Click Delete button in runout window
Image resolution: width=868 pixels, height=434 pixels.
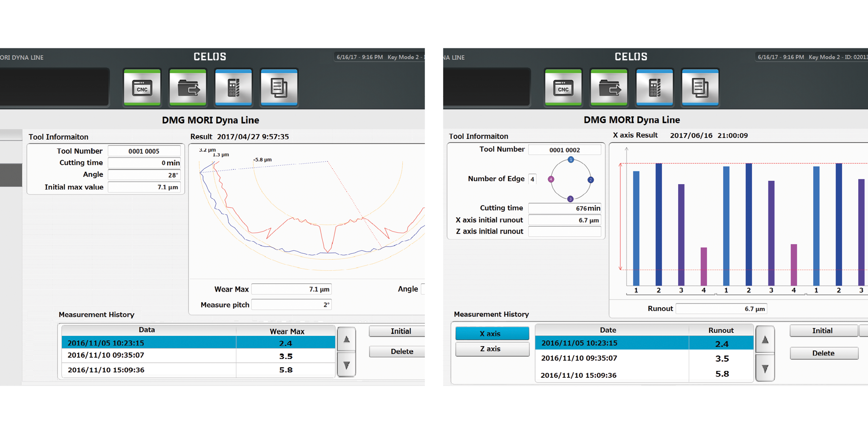824,353
